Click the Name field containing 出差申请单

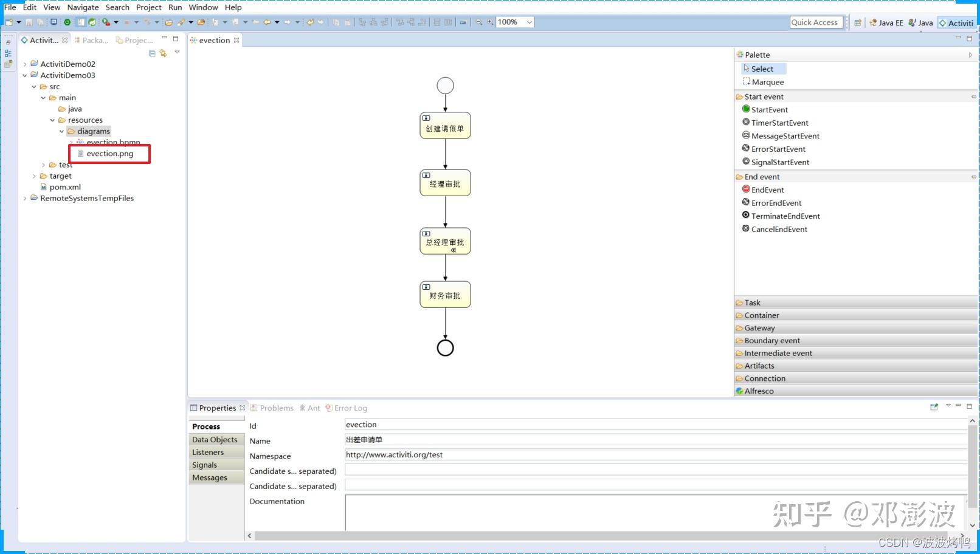[x=655, y=440]
